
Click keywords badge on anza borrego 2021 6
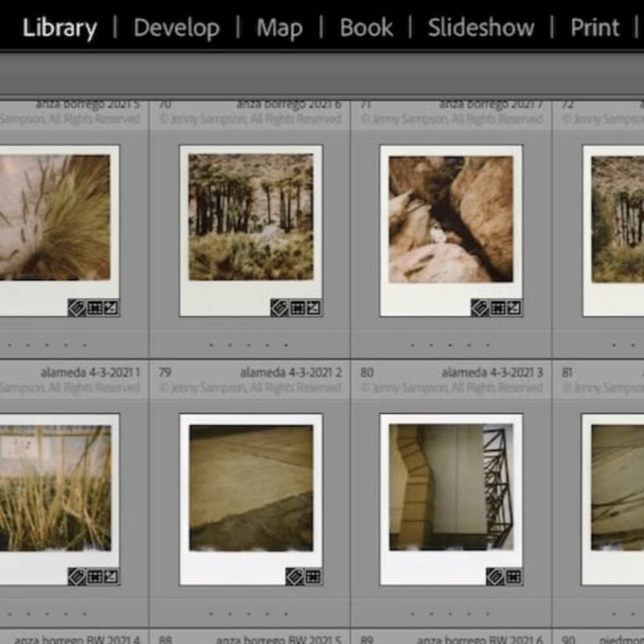coord(279,308)
